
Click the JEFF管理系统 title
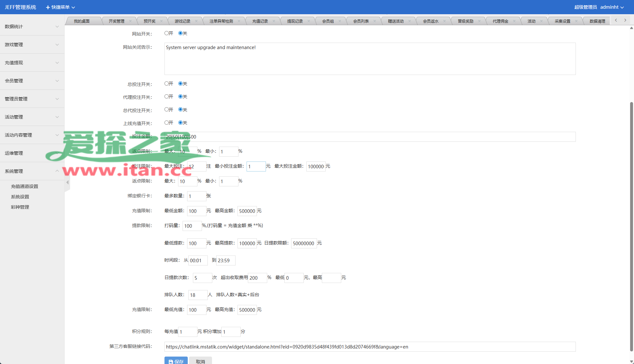(x=20, y=7)
